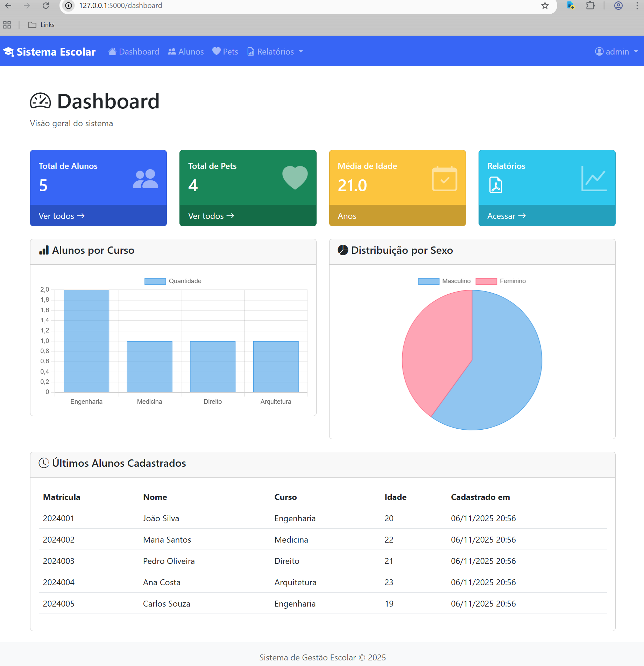Click the pie chart icon beside Distribuição por Sexo
The height and width of the screenshot is (666, 644).
click(x=343, y=250)
